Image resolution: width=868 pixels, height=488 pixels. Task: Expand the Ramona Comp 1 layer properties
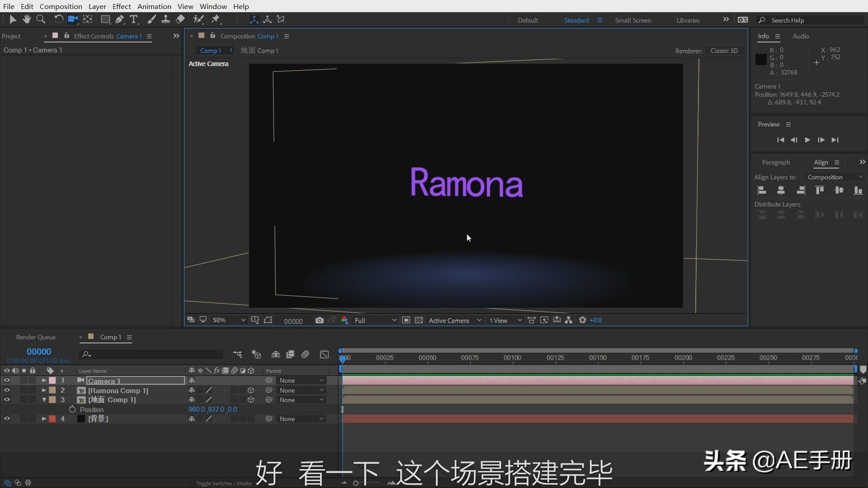(44, 390)
